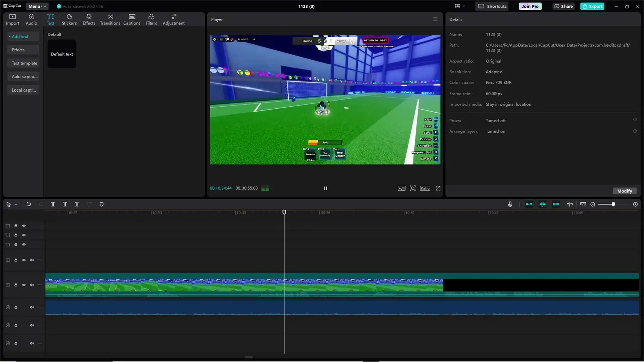Open the Menu dropdown
Screen dimensions: 644x362
[37, 6]
